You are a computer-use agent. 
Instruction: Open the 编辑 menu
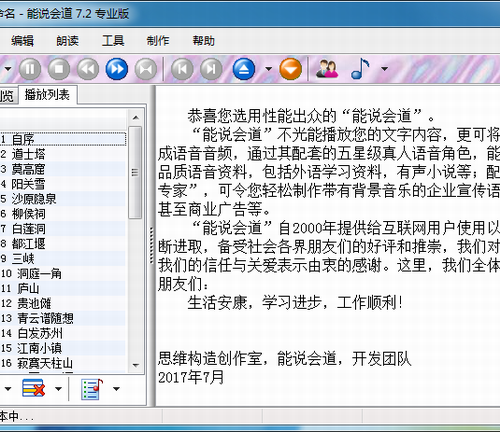(22, 41)
